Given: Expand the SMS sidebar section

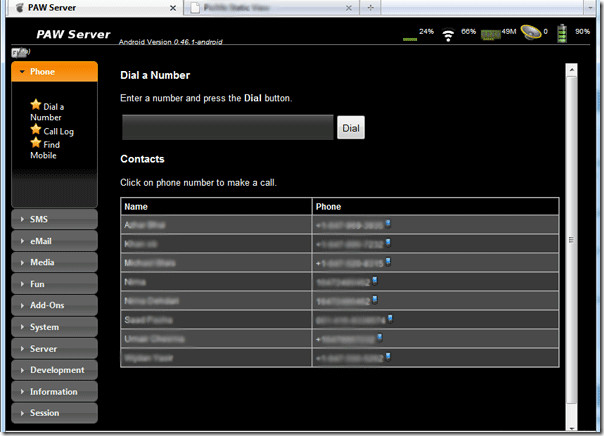Looking at the screenshot, I should click(x=54, y=219).
